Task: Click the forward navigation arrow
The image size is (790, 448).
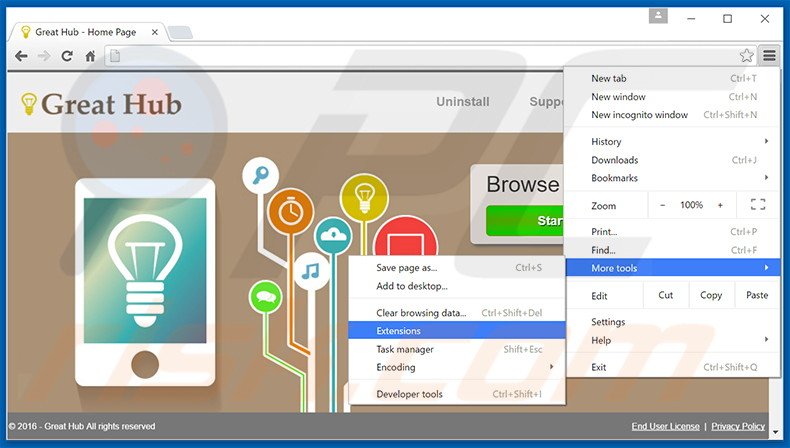Action: point(44,56)
